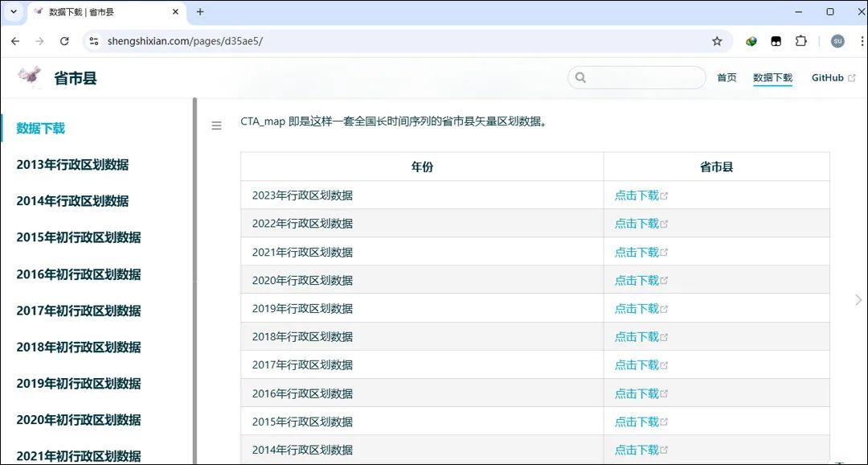Screen dimensions: 868x465
Task: Select table cell 2018年行政区划数据
Action: point(422,336)
